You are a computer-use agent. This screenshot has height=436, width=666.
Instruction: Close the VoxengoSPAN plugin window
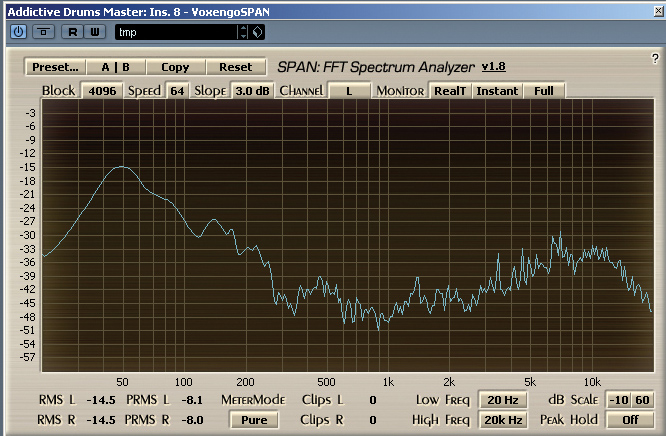[659, 11]
